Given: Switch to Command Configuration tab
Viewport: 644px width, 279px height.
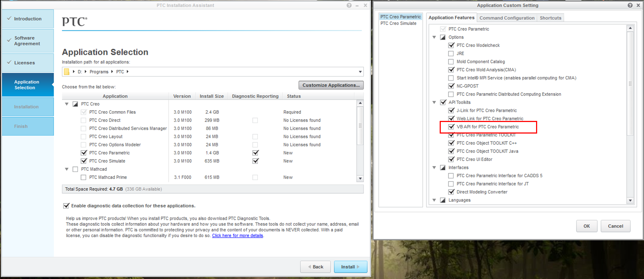Looking at the screenshot, I should (507, 18).
